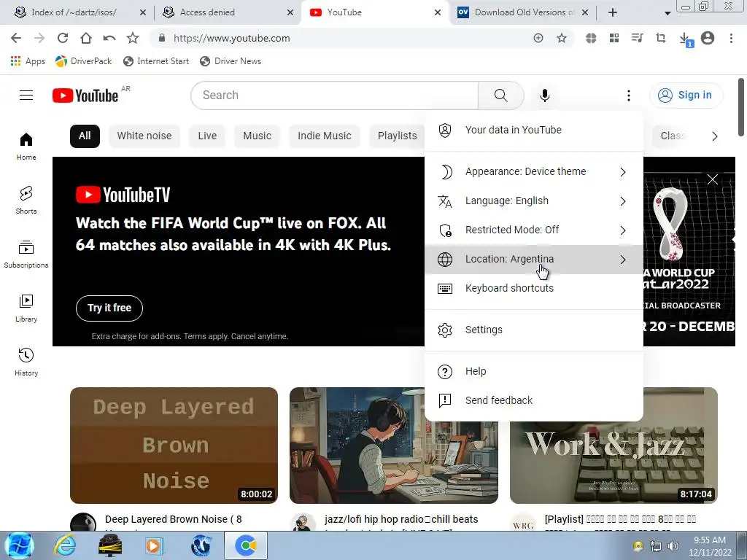Switch to Access denied tab
The height and width of the screenshot is (560, 747).
tap(207, 12)
